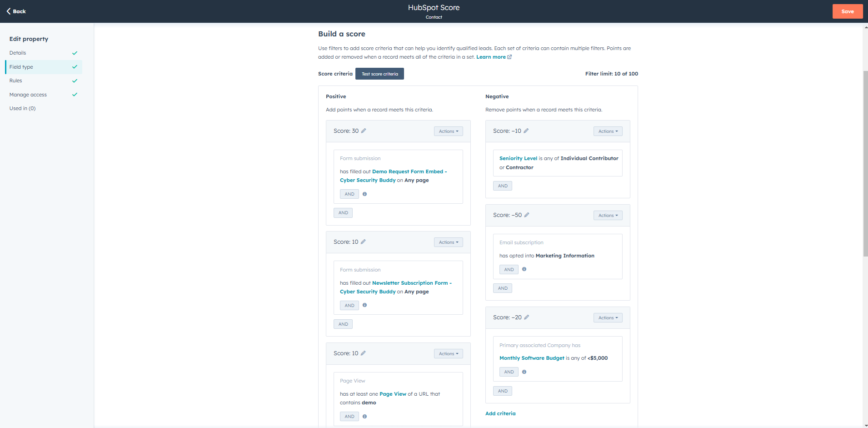Click the 'Positive' column heading
This screenshot has height=428, width=868.
(336, 96)
